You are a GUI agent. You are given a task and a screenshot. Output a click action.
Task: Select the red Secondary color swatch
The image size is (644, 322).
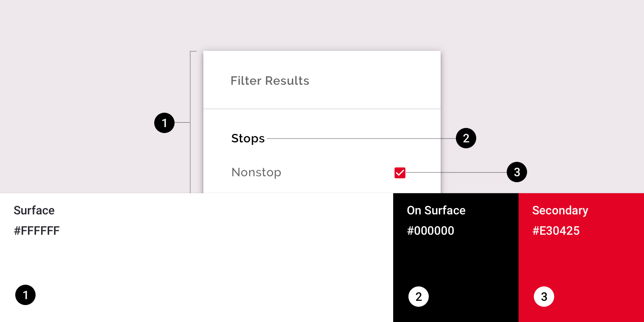[581, 258]
